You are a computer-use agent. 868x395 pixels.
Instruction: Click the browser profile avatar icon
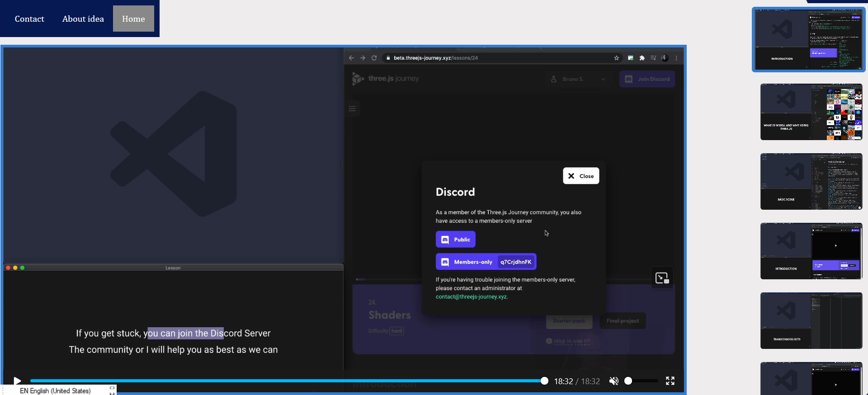tap(665, 58)
